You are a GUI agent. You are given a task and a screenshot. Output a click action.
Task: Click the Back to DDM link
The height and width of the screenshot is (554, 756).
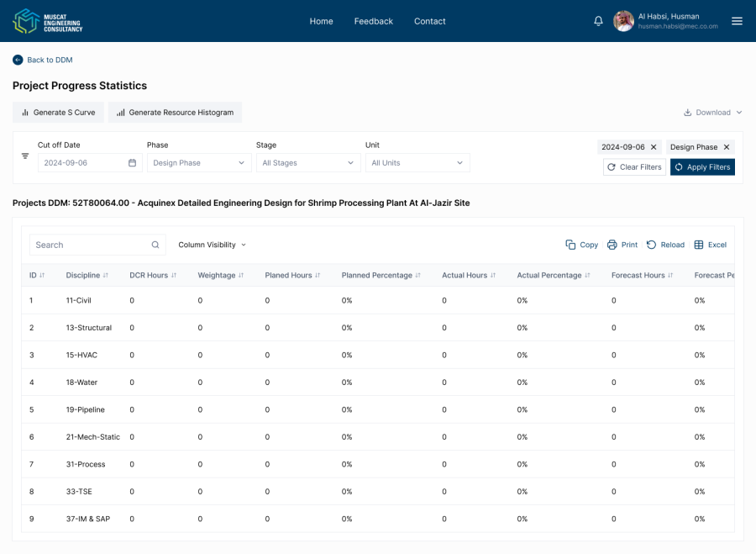pyautogui.click(x=50, y=60)
